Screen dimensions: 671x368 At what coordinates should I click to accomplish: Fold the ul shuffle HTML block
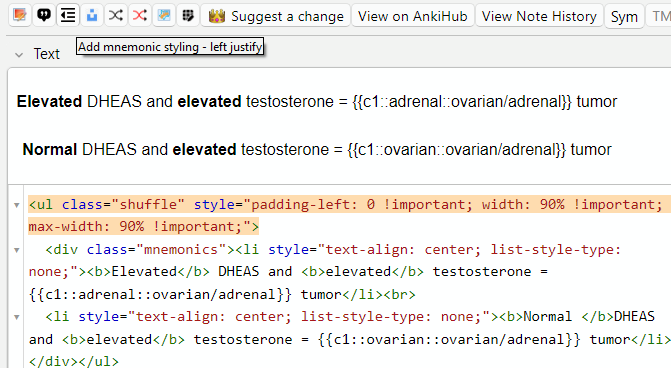(x=17, y=205)
